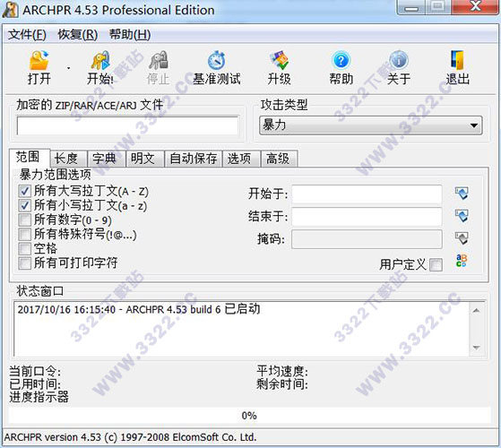Open the dropdown arrow beside 打开
This screenshot has width=501, height=448.
click(68, 68)
